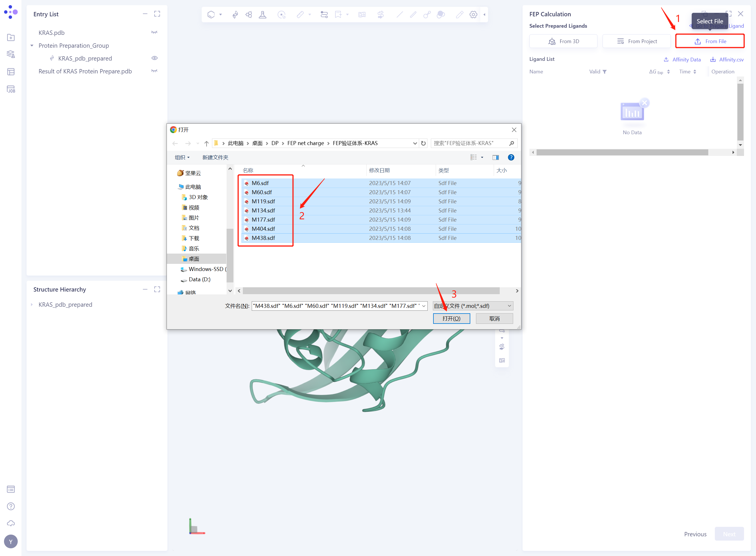Click the add-file icon in left sidebar
The height and width of the screenshot is (556, 756).
(x=11, y=37)
